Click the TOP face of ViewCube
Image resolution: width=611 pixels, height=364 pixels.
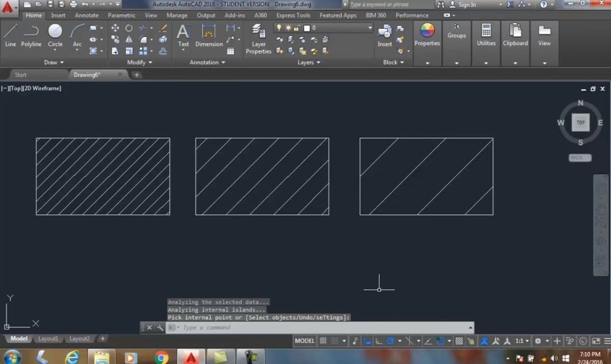click(x=581, y=122)
